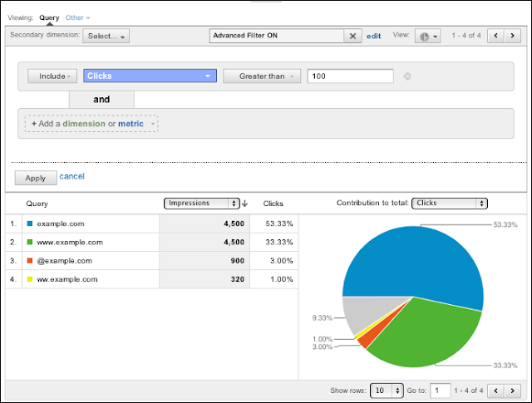Image resolution: width=532 pixels, height=403 pixels.
Task: Remove the Clicks filter condition
Action: point(406,76)
